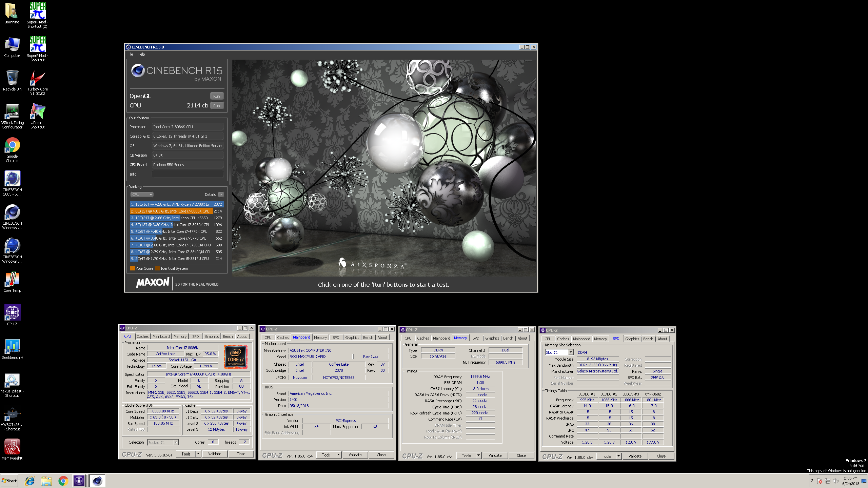
Task: Open the File menu in Cinebench
Action: click(130, 54)
